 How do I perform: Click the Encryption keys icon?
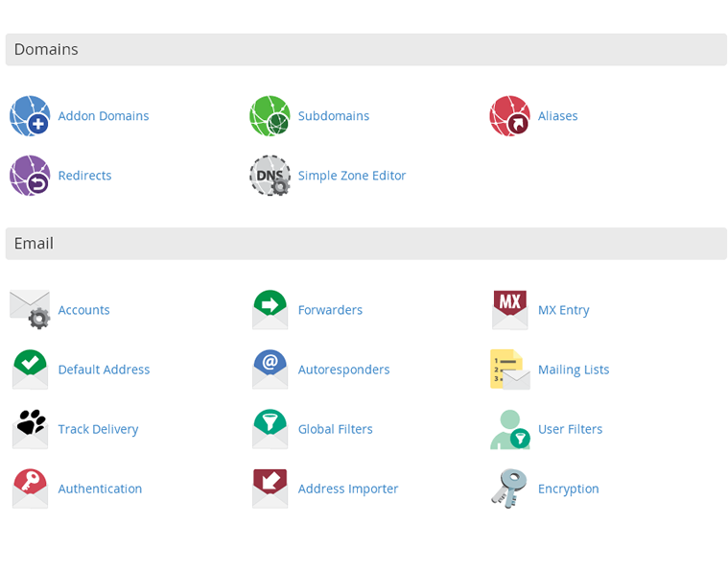point(509,489)
